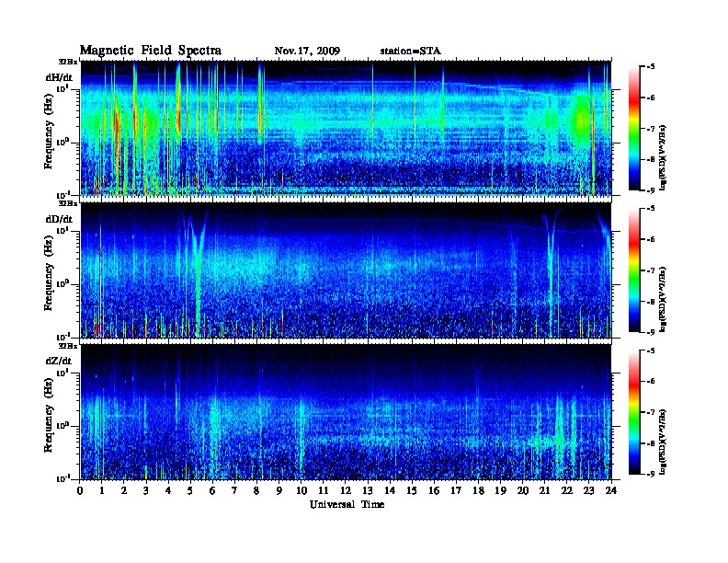Click the dD/dt panel's color scale bar
This screenshot has height=563, width=728.
pos(633,270)
